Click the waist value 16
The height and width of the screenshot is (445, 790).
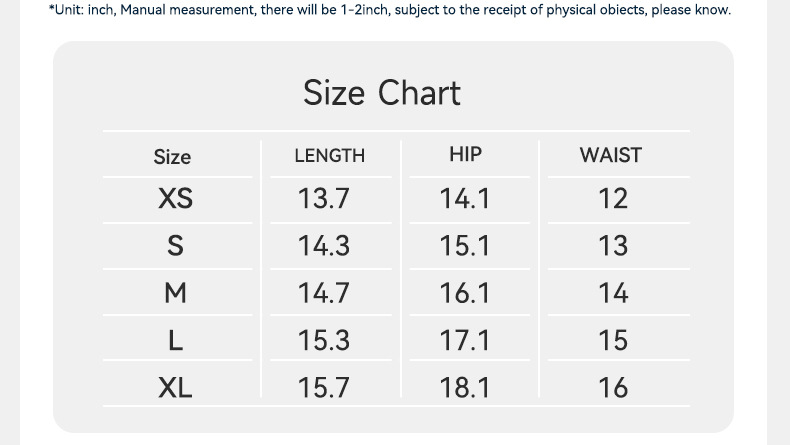click(613, 387)
